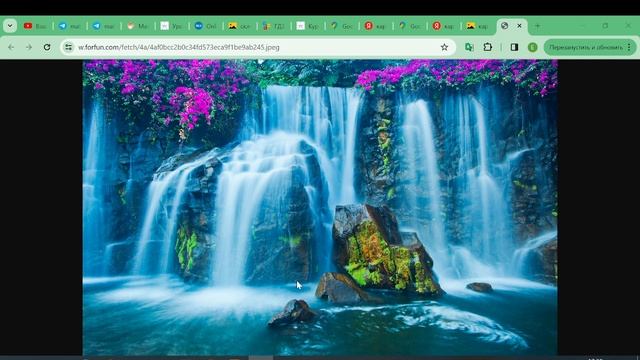Switch to the Telegram tab beside YouTube tab
The height and width of the screenshot is (360, 640).
[70, 26]
